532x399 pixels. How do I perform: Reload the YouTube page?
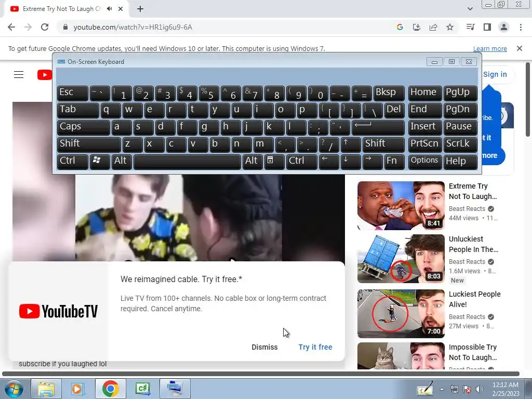45,27
